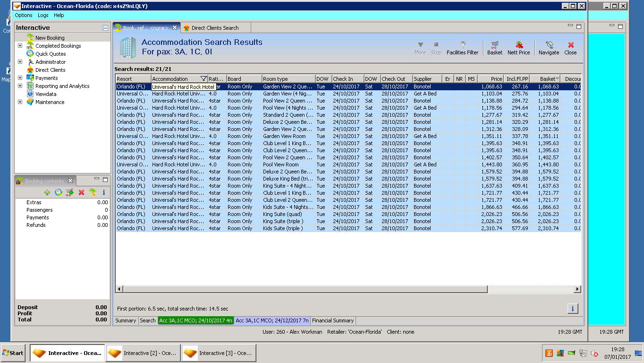Select the Financial Summary bottom tab
The width and height of the screenshot is (644, 363).
(333, 320)
